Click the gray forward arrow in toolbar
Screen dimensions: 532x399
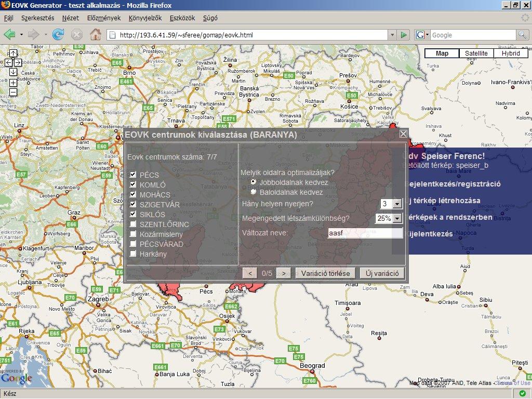[33, 35]
